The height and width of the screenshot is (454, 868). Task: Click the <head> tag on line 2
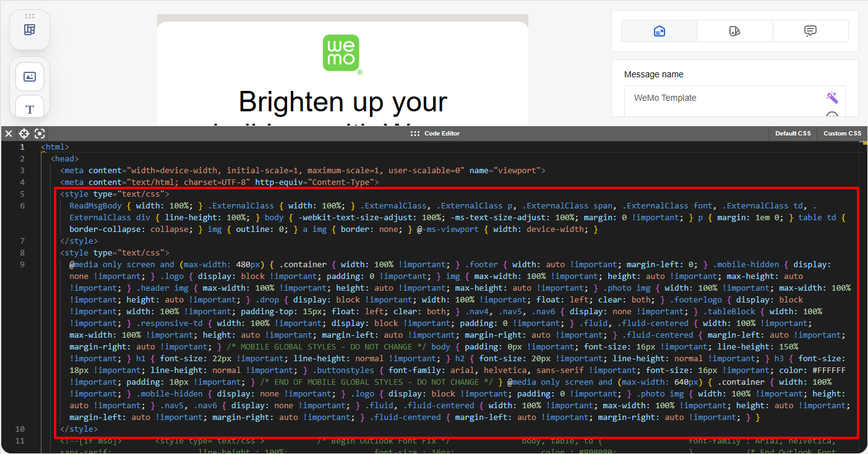64,159
